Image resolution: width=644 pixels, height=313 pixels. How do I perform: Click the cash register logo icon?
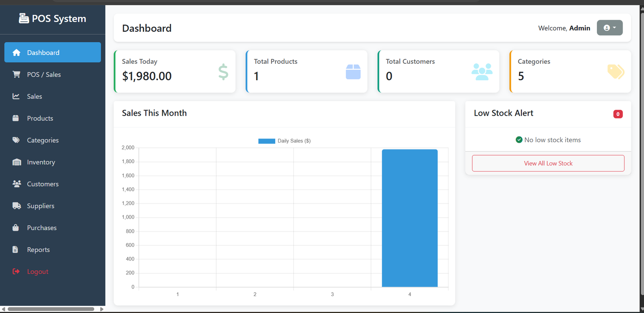[24, 19]
